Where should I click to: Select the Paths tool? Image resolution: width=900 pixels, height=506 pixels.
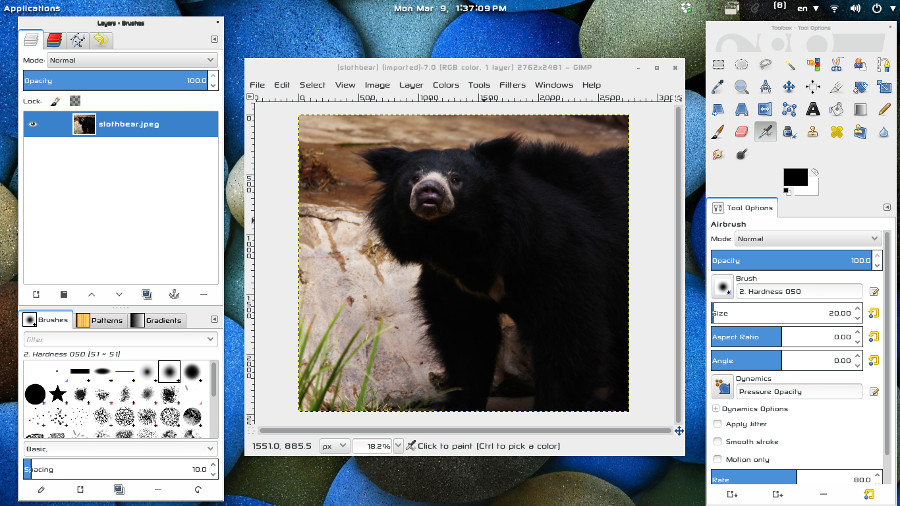(884, 64)
